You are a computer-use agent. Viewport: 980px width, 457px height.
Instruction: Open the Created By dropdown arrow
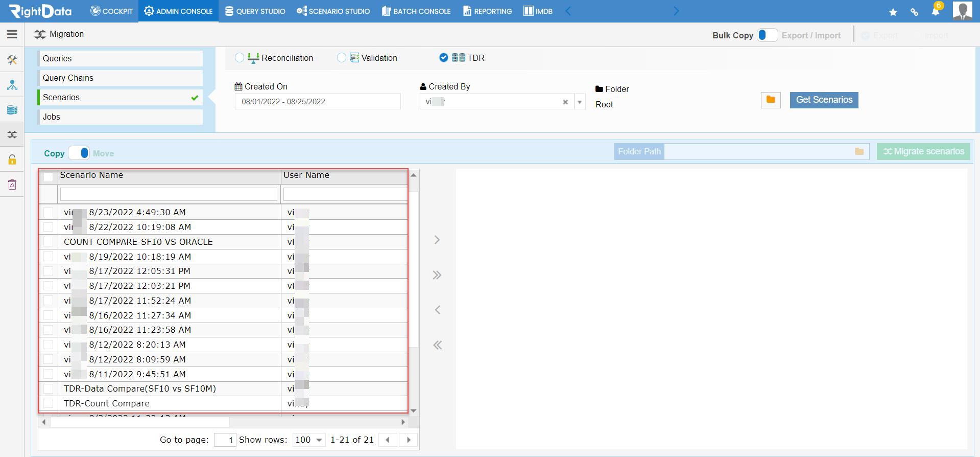click(x=580, y=102)
